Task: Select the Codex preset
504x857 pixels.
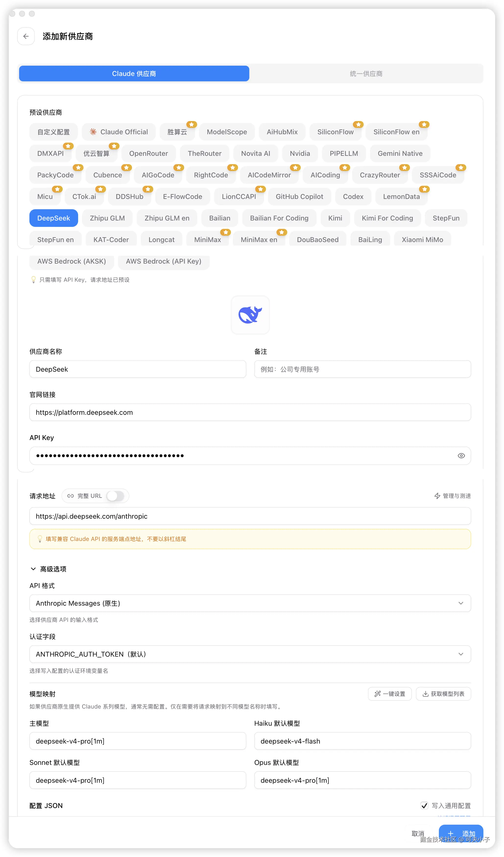Action: pos(353,196)
